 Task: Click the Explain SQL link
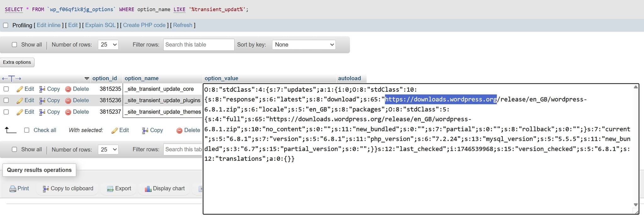[x=100, y=25]
